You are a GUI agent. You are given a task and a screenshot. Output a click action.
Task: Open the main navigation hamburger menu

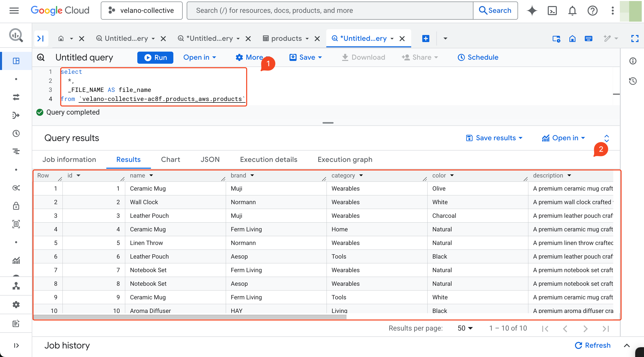pos(14,11)
